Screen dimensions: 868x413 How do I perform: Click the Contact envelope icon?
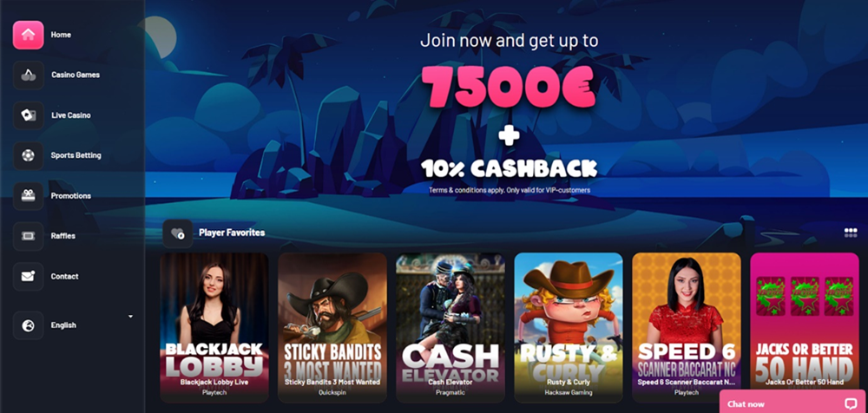pos(29,276)
